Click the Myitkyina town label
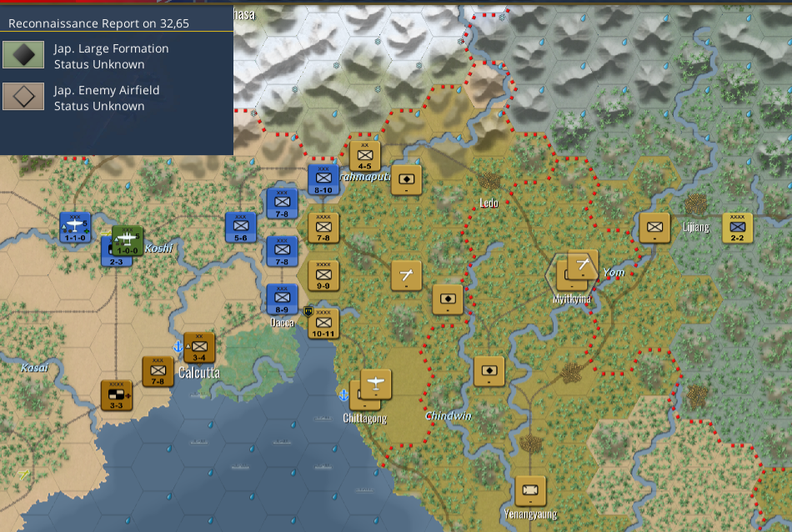 571,299
